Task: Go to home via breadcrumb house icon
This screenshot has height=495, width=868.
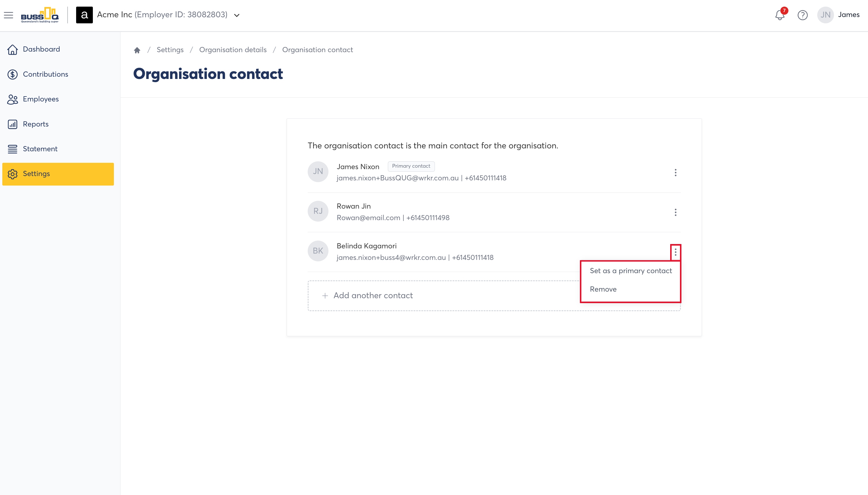Action: tap(137, 50)
